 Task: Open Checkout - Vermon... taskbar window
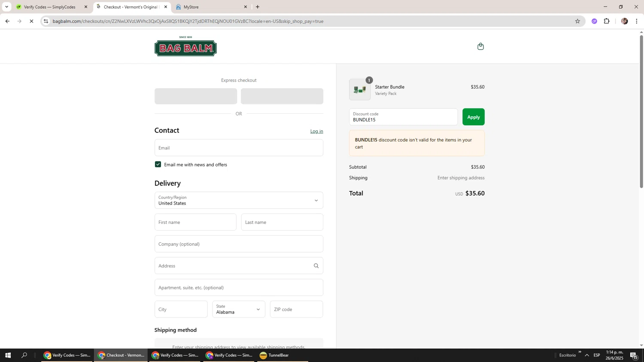(x=121, y=355)
